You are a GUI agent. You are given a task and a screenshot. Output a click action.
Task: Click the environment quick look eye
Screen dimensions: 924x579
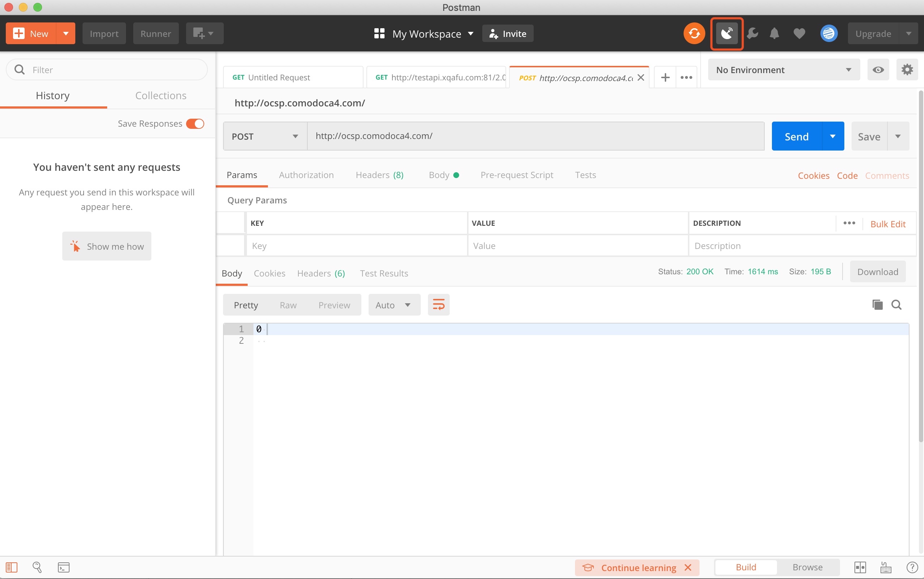(x=878, y=70)
